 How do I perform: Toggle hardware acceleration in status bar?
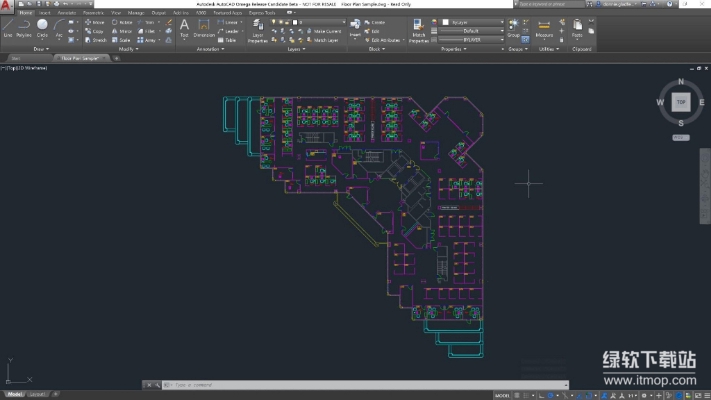coord(679,395)
